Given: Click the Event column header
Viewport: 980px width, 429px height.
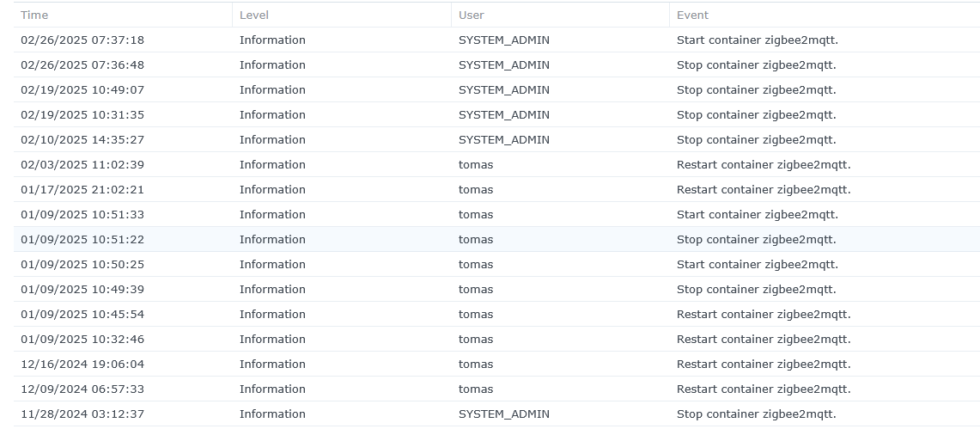Looking at the screenshot, I should point(692,15).
